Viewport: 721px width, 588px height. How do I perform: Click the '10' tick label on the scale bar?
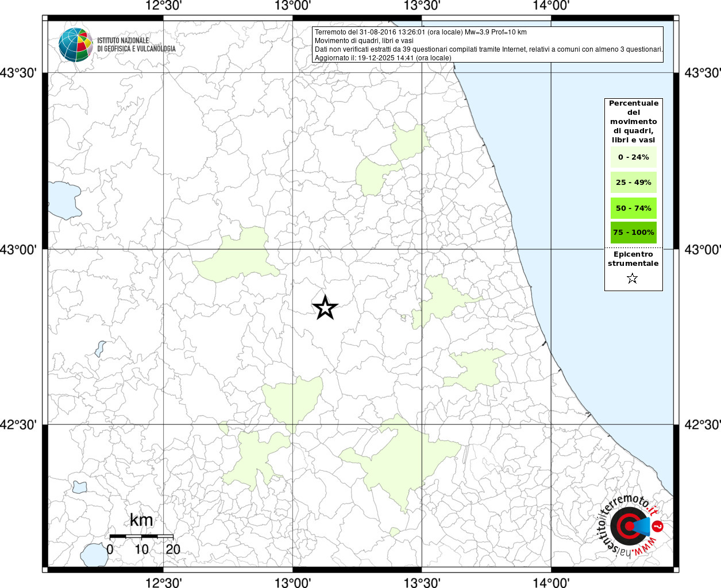click(141, 549)
